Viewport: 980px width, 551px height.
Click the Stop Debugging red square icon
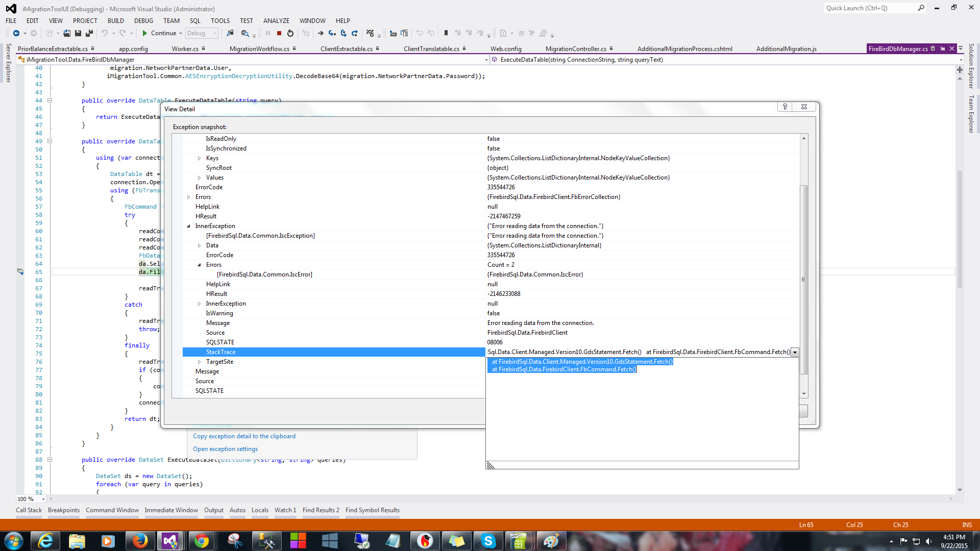(x=279, y=33)
